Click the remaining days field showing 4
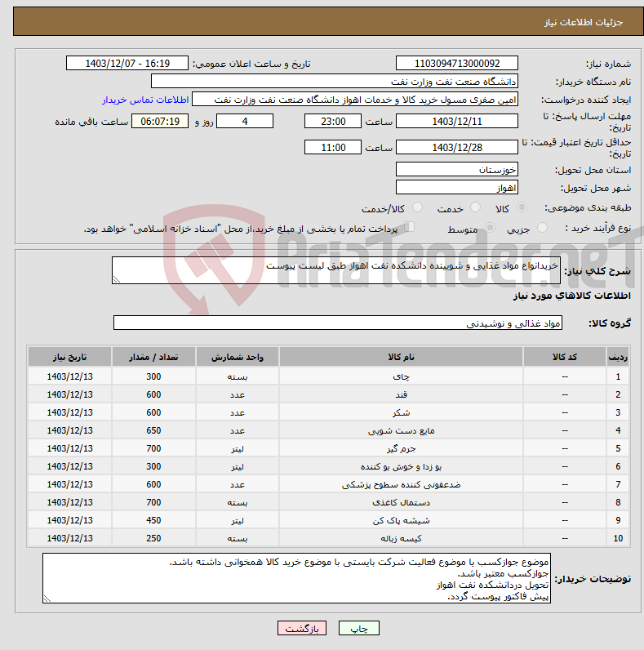 pos(245,121)
